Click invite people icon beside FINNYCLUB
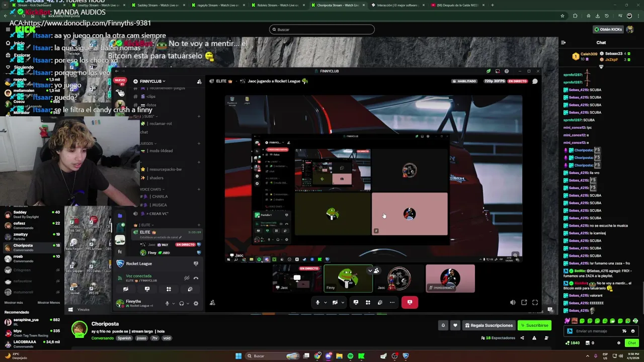Screen dimensions: 644x362 click(199, 81)
